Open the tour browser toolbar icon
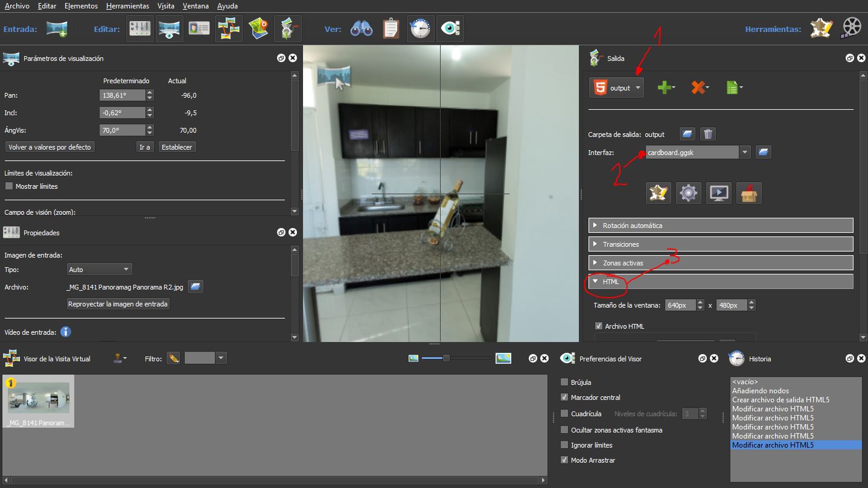This screenshot has width=868, height=488. coord(229,28)
